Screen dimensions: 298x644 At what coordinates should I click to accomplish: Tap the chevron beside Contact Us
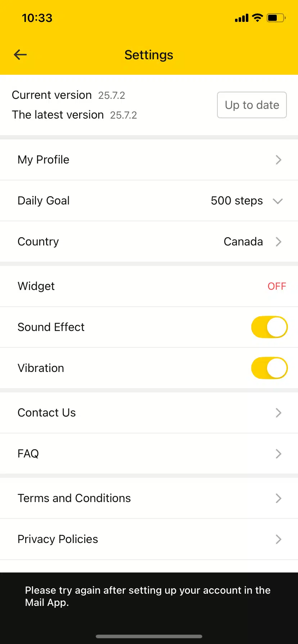278,413
